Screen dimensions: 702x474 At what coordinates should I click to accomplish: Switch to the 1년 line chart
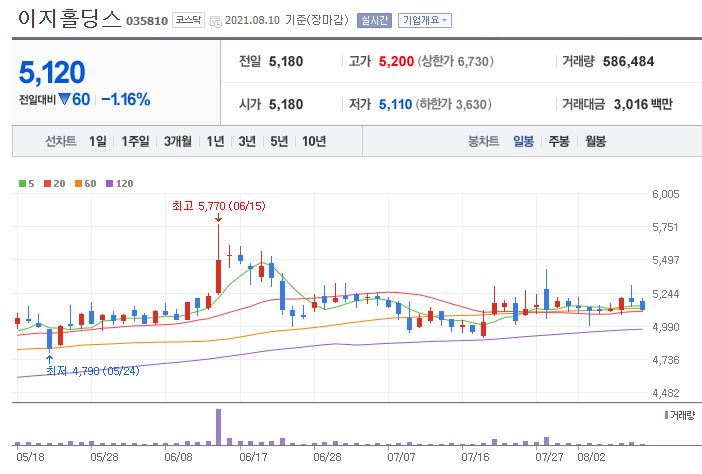click(x=215, y=141)
